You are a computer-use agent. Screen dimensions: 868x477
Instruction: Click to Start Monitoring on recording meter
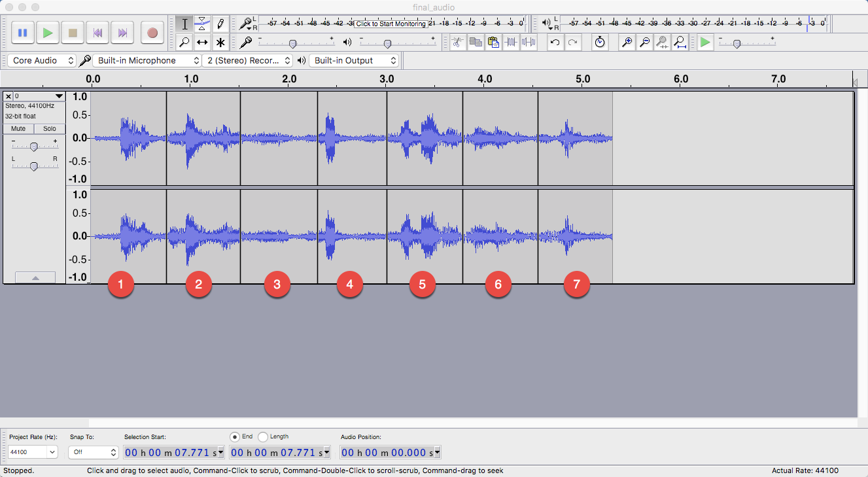[391, 24]
